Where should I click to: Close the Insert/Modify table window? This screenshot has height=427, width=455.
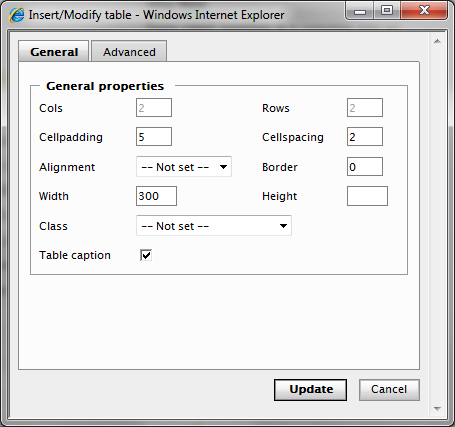(424, 11)
